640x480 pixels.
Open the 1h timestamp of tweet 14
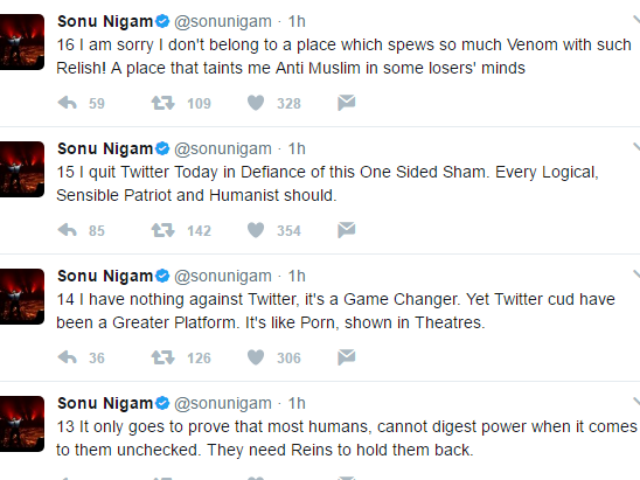(297, 276)
